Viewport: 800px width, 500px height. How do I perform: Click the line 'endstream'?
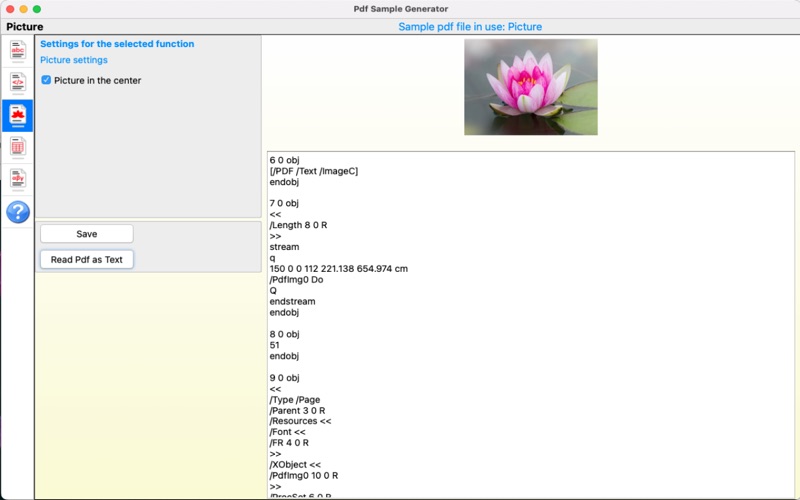click(292, 302)
